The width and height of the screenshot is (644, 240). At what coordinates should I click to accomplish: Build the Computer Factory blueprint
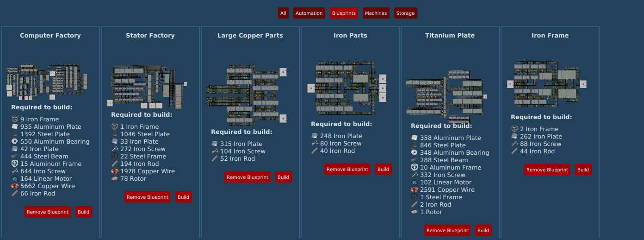point(84,212)
